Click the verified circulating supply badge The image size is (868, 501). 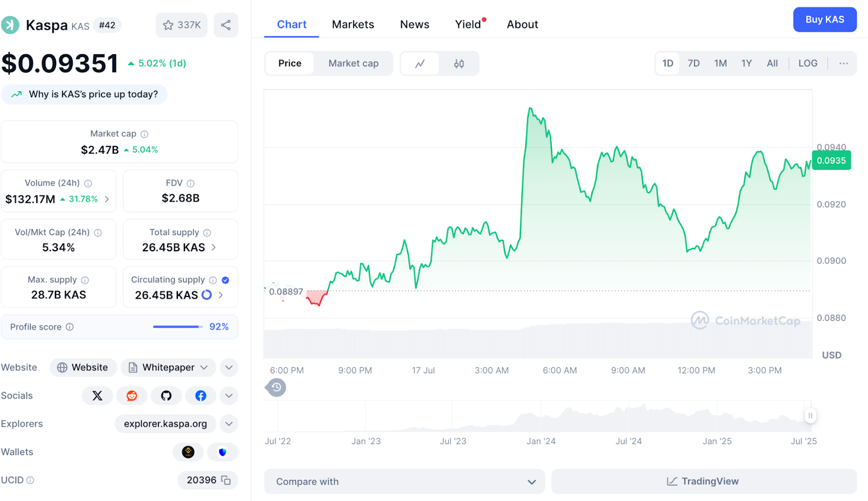point(226,280)
